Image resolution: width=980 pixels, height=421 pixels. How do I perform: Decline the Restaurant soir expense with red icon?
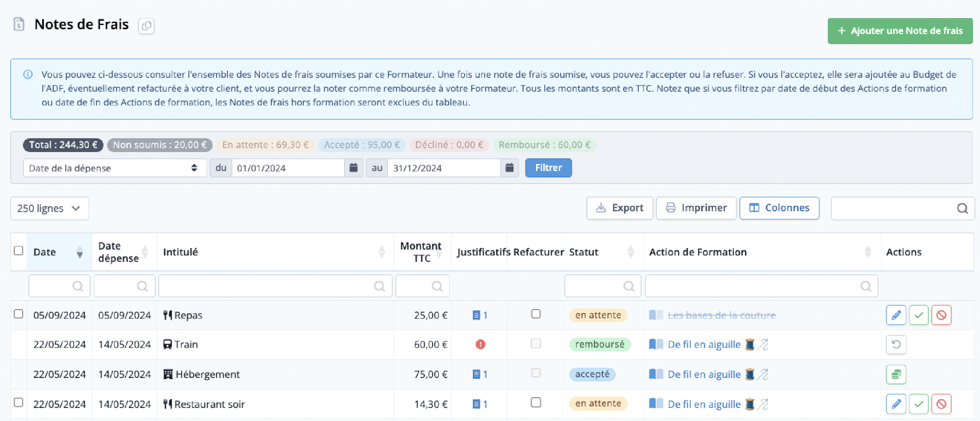(941, 404)
